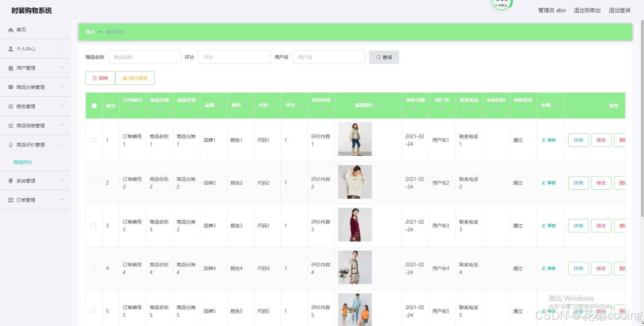The image size is (644, 326).
Task: Expand 个人中心 menu chevron
Action: (x=62, y=48)
